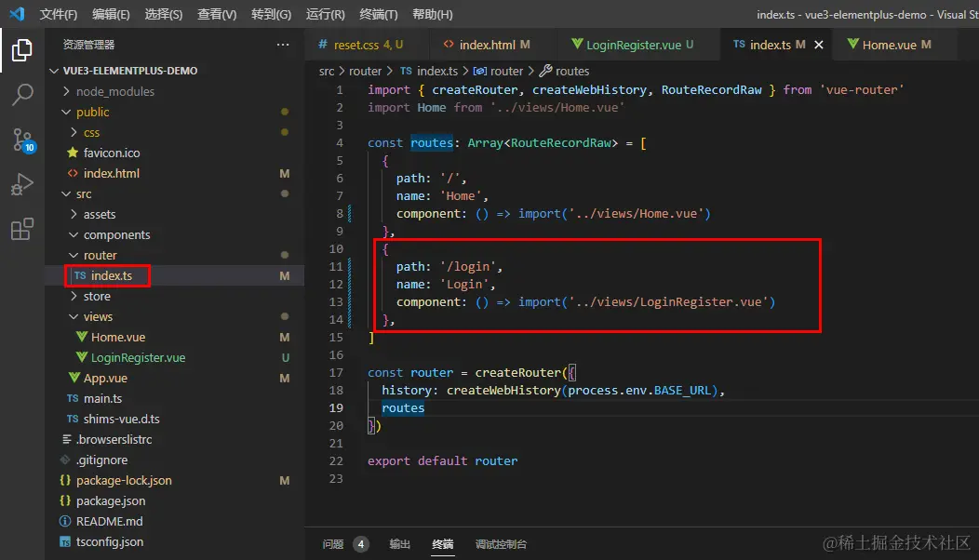Click the TS icon beside shims-vue.d.ts

[x=73, y=419]
